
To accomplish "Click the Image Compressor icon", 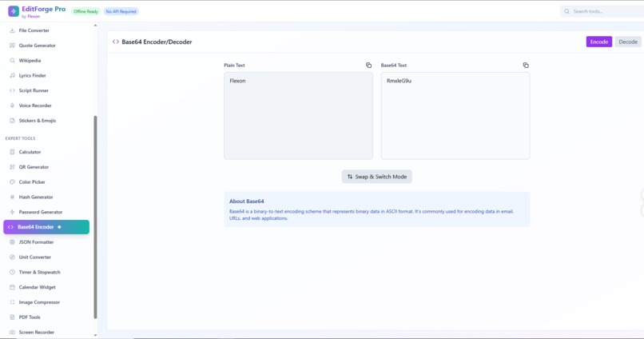I will 12,302.
